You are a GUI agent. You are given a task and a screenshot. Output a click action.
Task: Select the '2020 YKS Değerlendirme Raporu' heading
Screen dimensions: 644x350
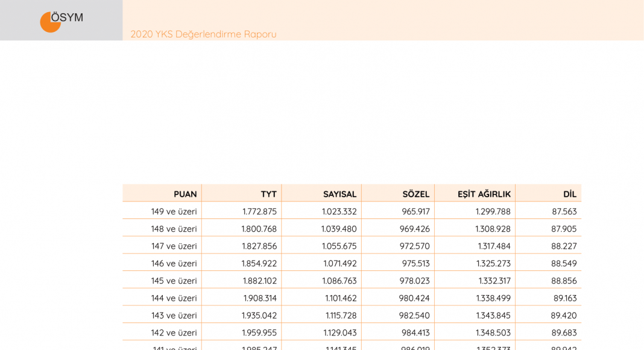click(x=203, y=34)
